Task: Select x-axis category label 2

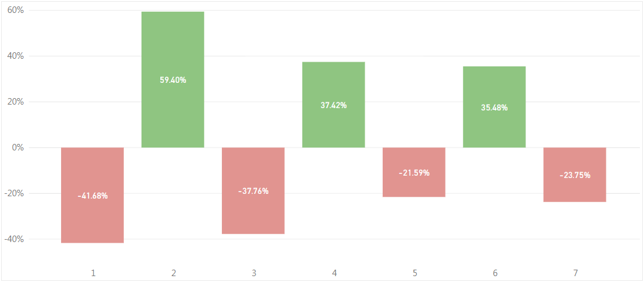Action: coord(174,273)
